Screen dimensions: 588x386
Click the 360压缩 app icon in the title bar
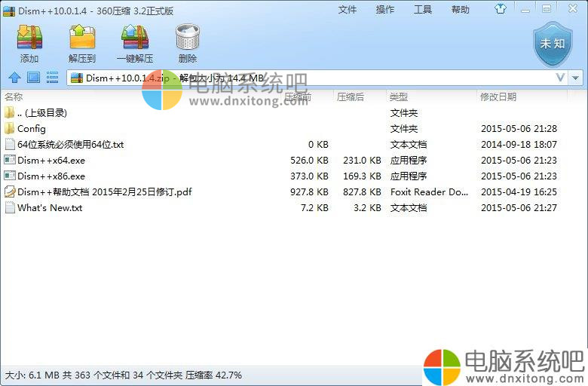tap(9, 11)
